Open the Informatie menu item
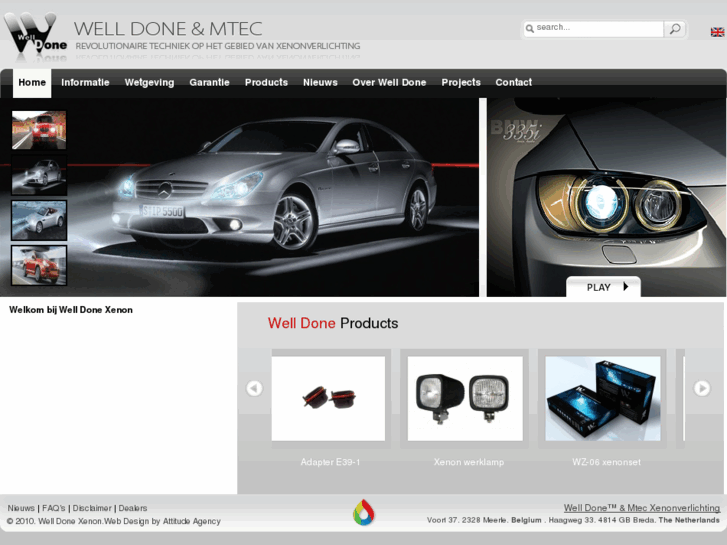 coord(85,83)
